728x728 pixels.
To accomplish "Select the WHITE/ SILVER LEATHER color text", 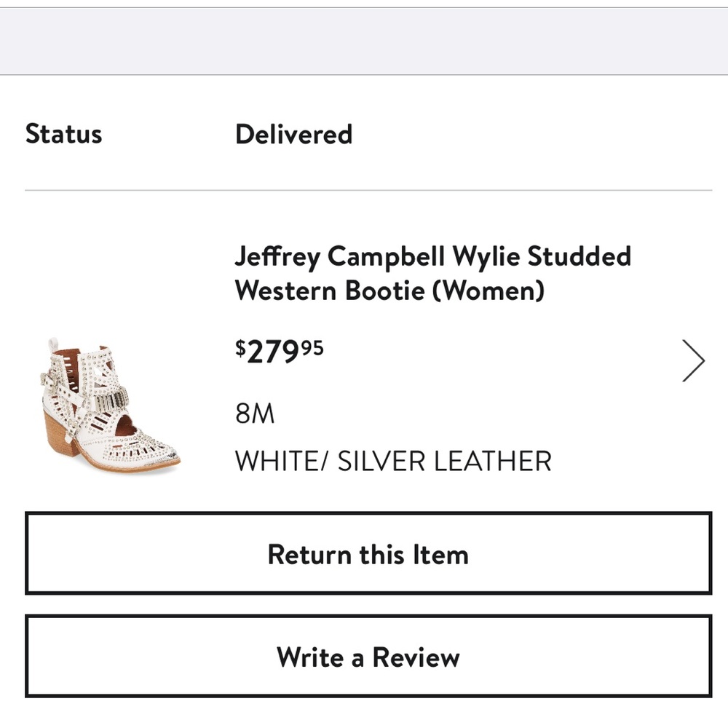I will 393,461.
